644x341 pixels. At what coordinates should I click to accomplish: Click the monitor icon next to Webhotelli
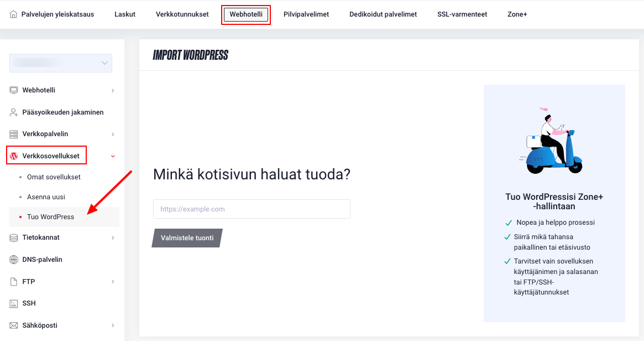pos(14,90)
